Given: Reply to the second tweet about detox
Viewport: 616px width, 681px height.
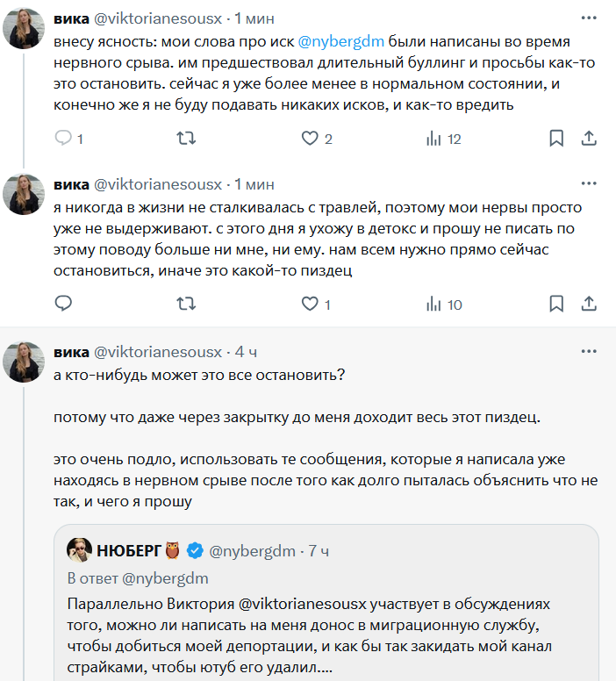Looking at the screenshot, I should 63,305.
